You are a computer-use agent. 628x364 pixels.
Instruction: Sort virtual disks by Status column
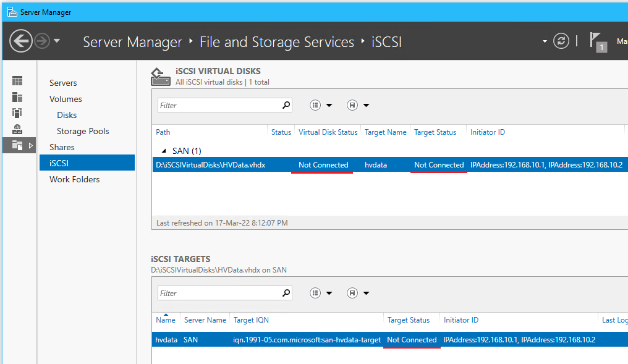point(281,132)
